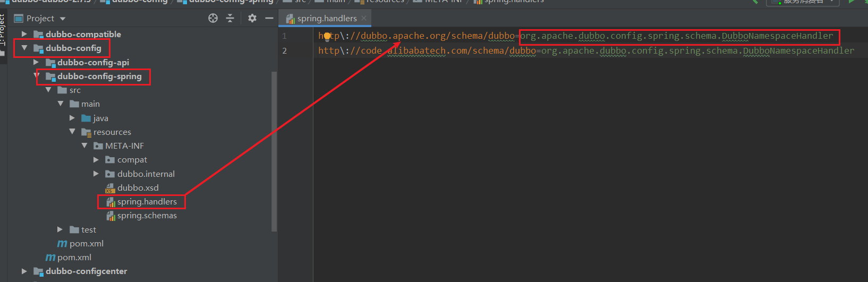
Task: Open run configuration dropdown at top right
Action: [x=803, y=2]
